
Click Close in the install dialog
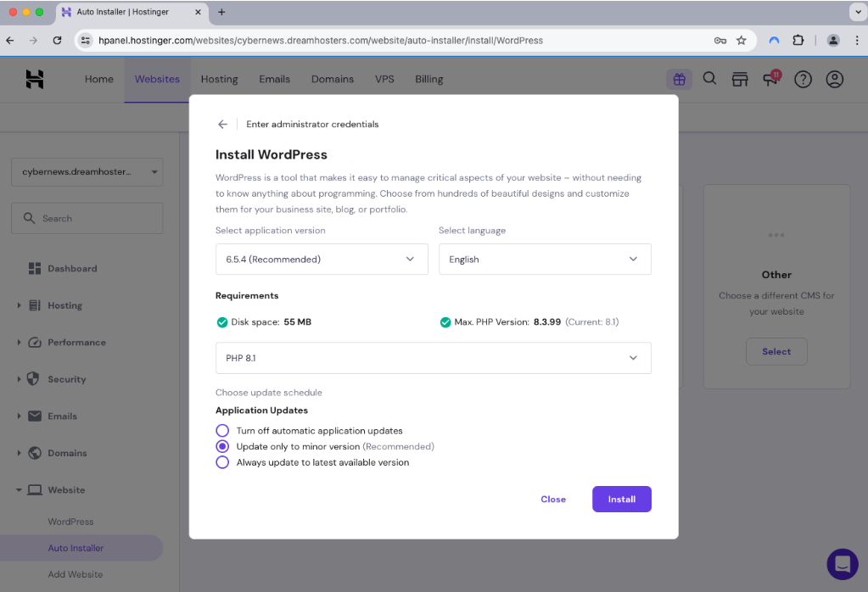[x=553, y=499]
